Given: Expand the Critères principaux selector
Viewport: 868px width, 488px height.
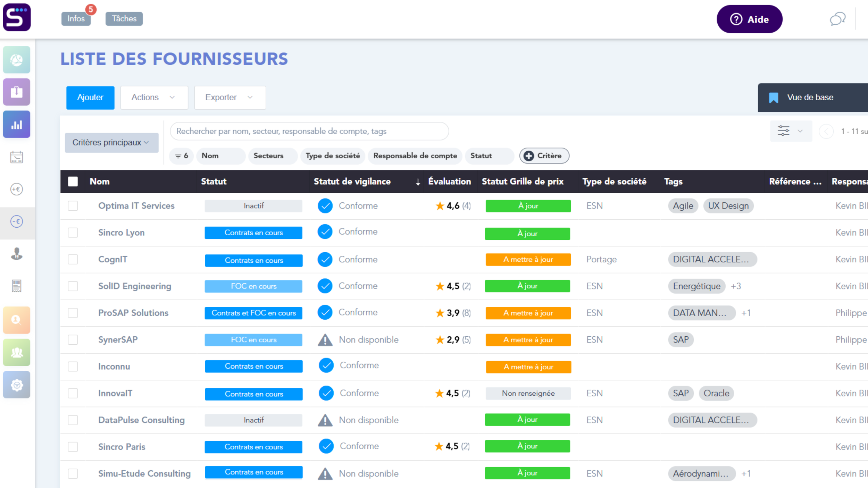Looking at the screenshot, I should coord(111,143).
